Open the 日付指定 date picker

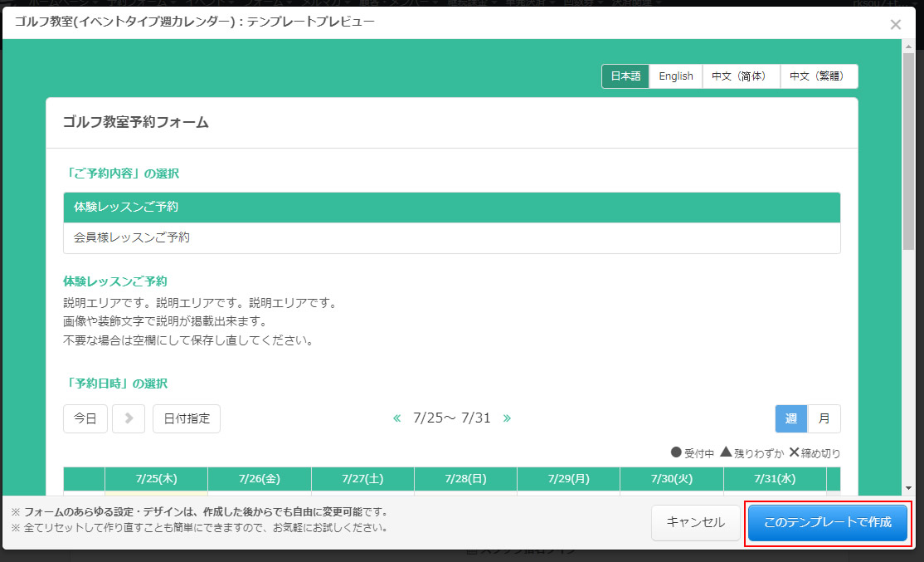pyautogui.click(x=187, y=418)
